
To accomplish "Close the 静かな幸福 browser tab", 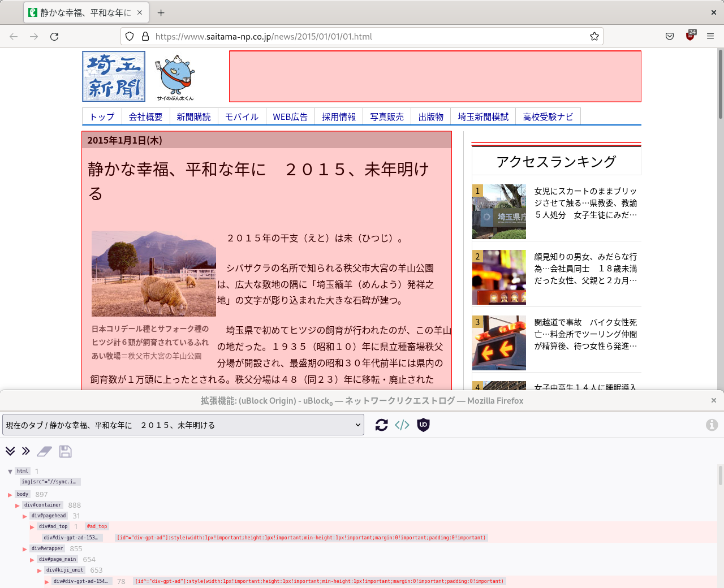I will coord(140,12).
